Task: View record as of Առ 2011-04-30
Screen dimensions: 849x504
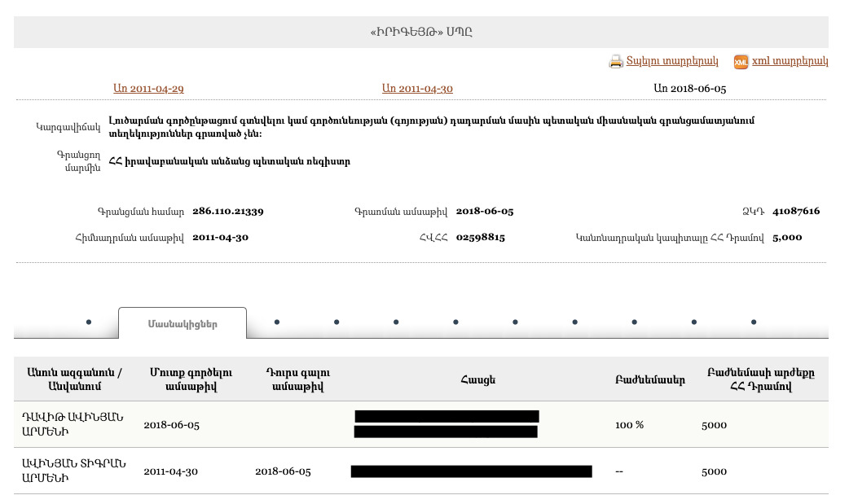Action: pyautogui.click(x=417, y=89)
